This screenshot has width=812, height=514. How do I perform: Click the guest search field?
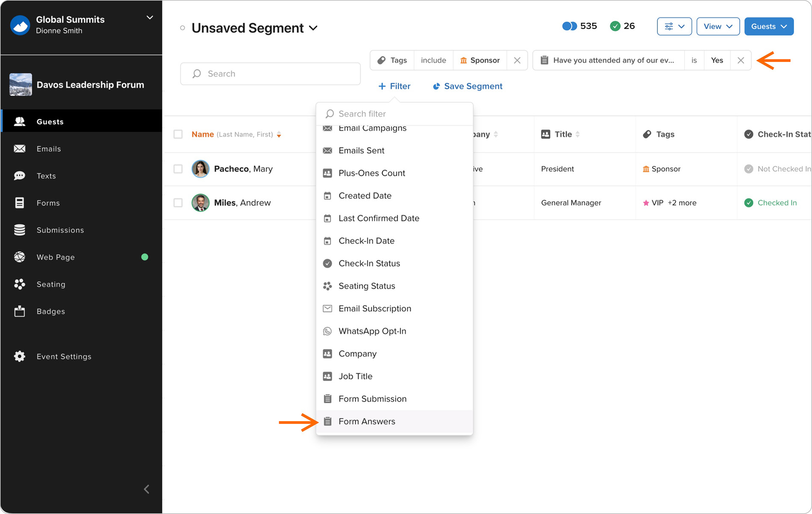click(x=270, y=74)
